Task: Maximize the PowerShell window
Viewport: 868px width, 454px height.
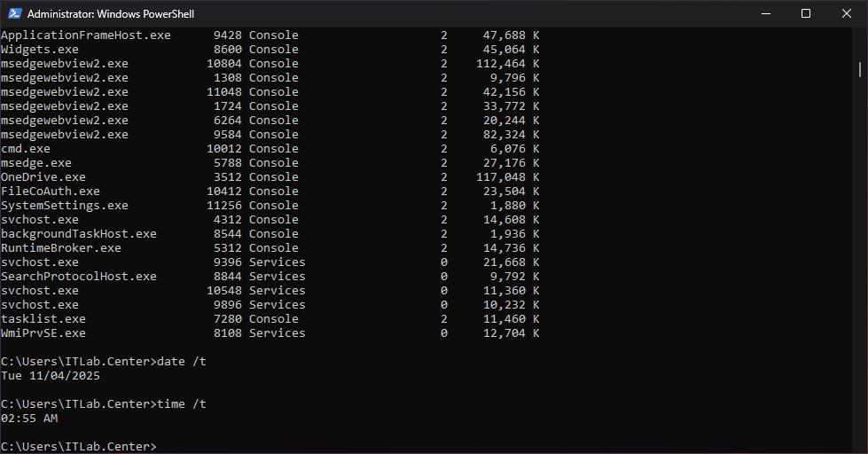Action: [x=805, y=13]
